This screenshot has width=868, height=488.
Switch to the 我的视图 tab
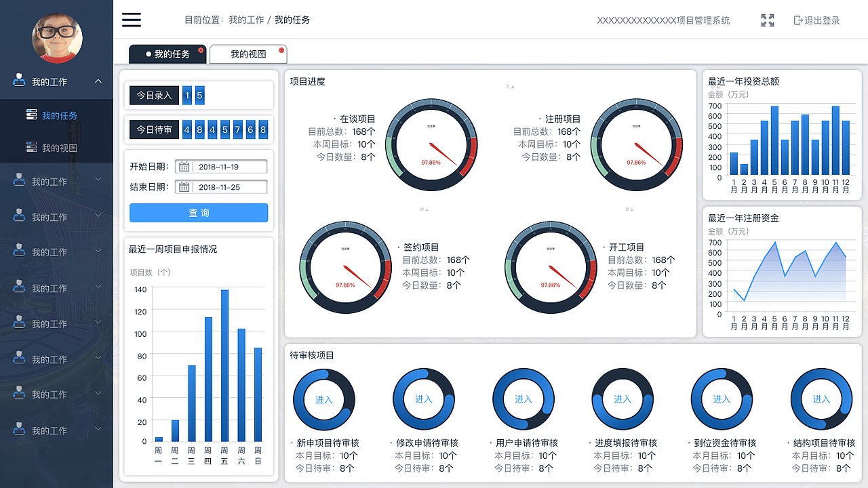tap(248, 54)
